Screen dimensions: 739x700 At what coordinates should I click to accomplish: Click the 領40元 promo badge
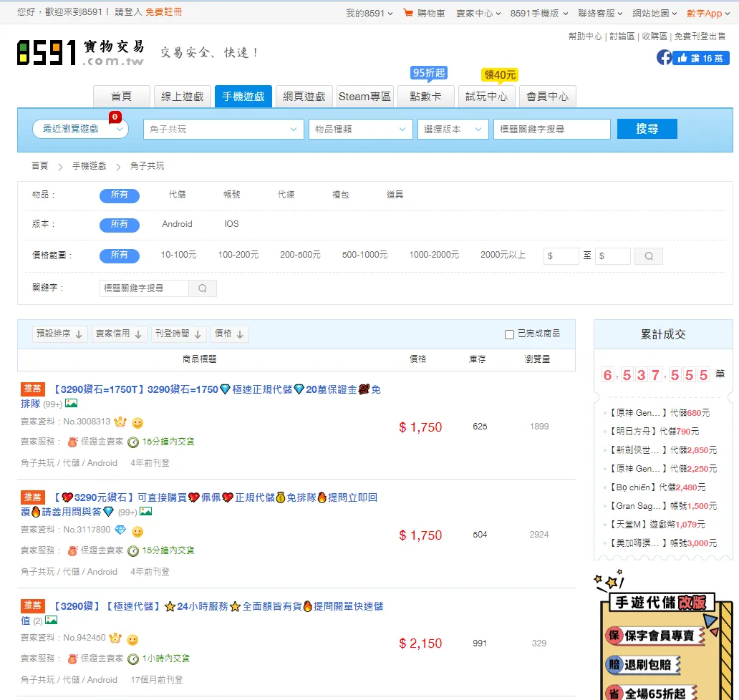click(500, 75)
